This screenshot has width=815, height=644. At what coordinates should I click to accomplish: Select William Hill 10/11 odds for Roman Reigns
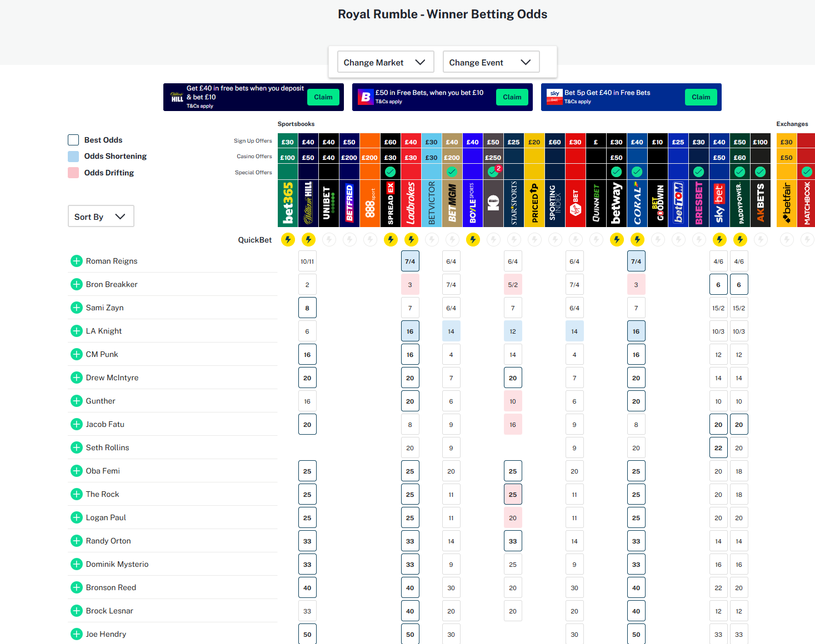coord(307,261)
